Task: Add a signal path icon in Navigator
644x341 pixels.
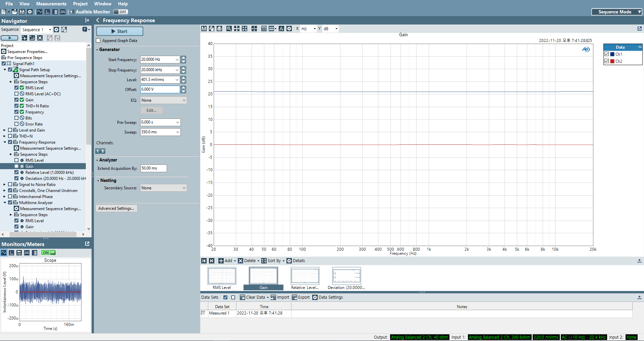Action: [24, 38]
